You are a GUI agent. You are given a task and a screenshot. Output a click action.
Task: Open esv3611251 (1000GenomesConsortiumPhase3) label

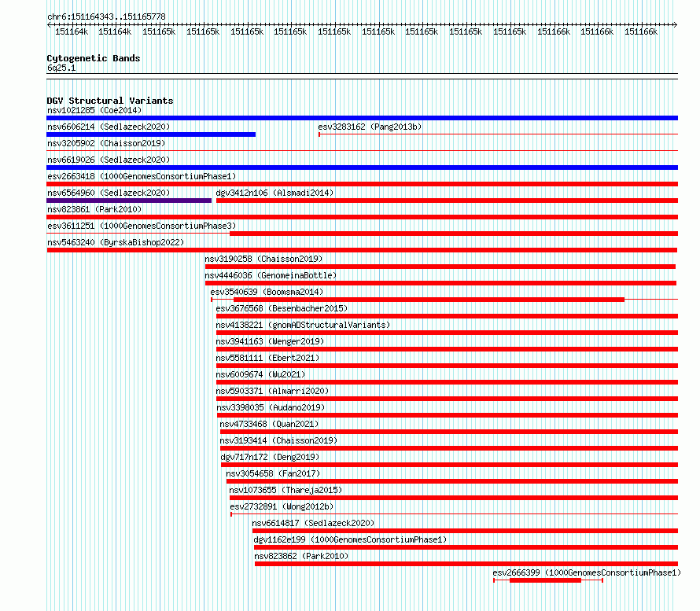(x=142, y=226)
